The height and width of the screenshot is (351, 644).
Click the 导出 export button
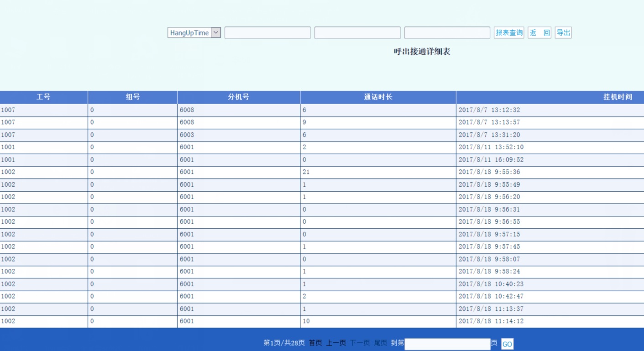[x=563, y=33]
